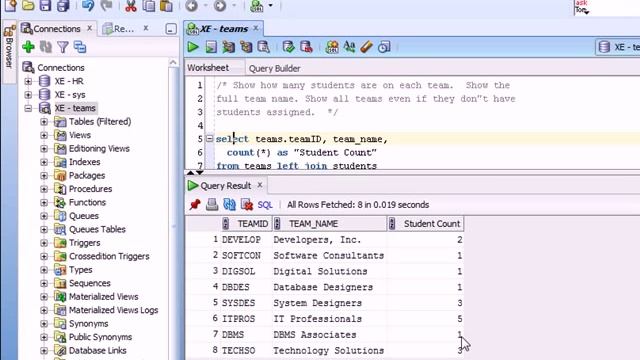Sort by Student Count column header
The height and width of the screenshot is (360, 640).
(425, 224)
